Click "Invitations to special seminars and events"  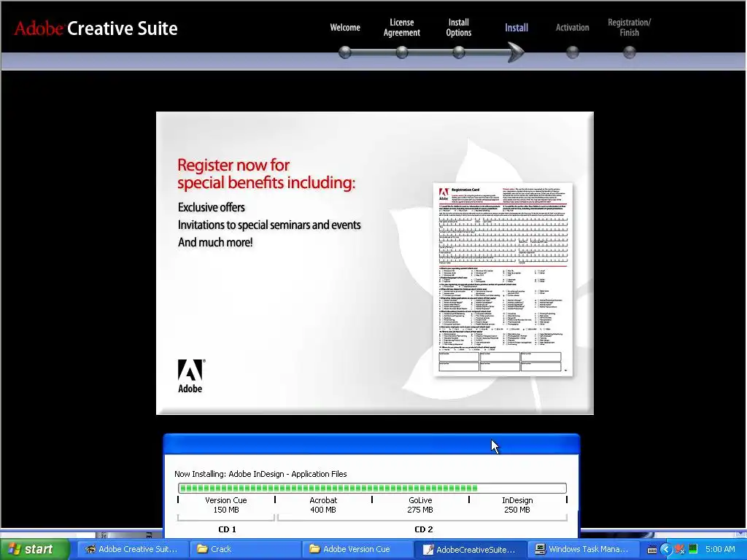(x=269, y=225)
